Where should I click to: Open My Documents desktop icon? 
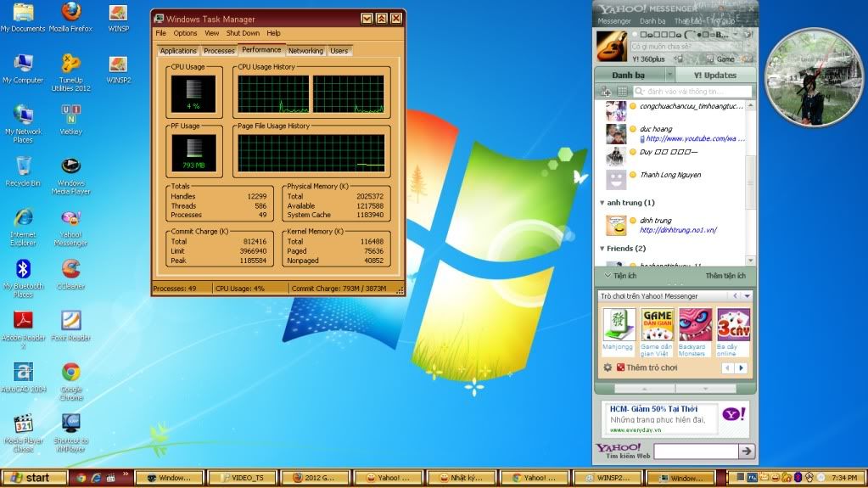click(23, 18)
